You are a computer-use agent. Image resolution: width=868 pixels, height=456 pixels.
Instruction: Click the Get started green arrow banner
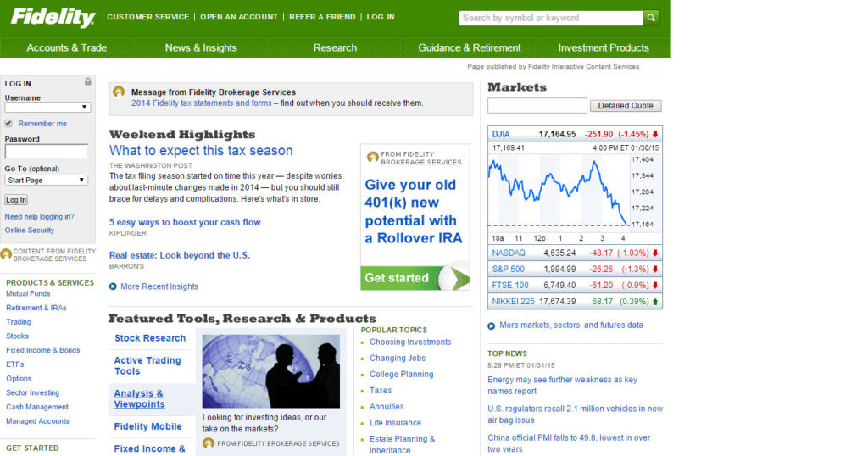tap(415, 278)
